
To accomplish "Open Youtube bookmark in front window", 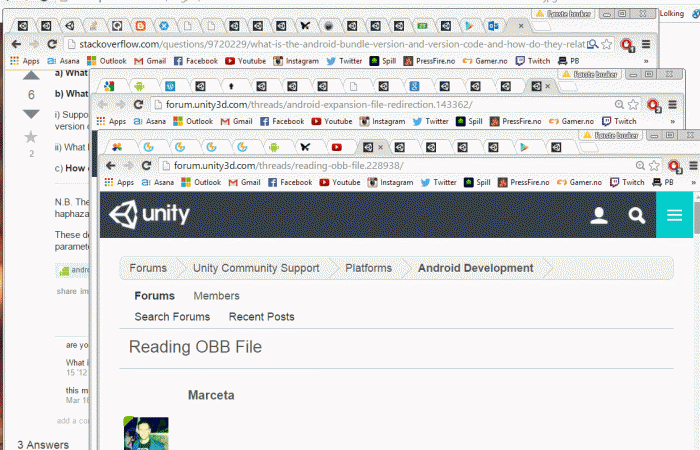I will (340, 182).
